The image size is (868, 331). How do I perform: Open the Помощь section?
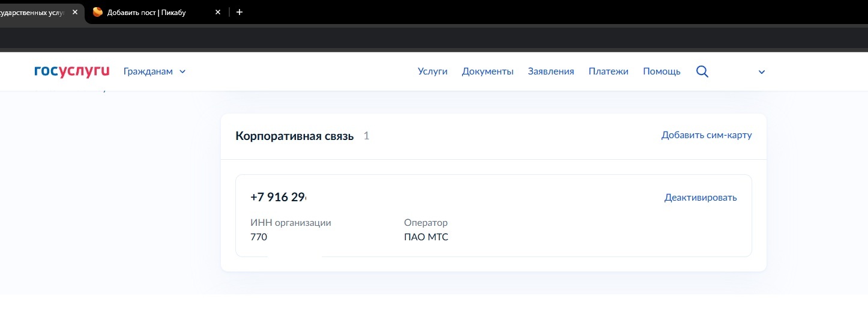pos(662,71)
